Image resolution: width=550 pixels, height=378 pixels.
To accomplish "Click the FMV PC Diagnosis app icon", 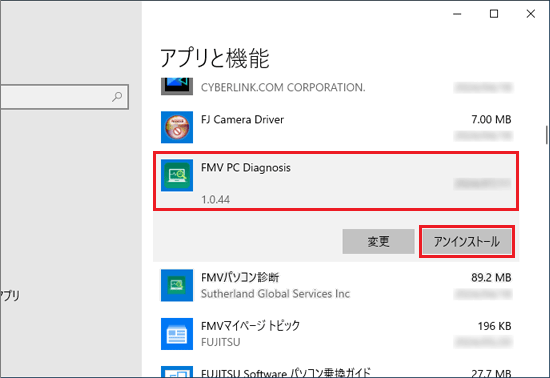I will [x=177, y=175].
